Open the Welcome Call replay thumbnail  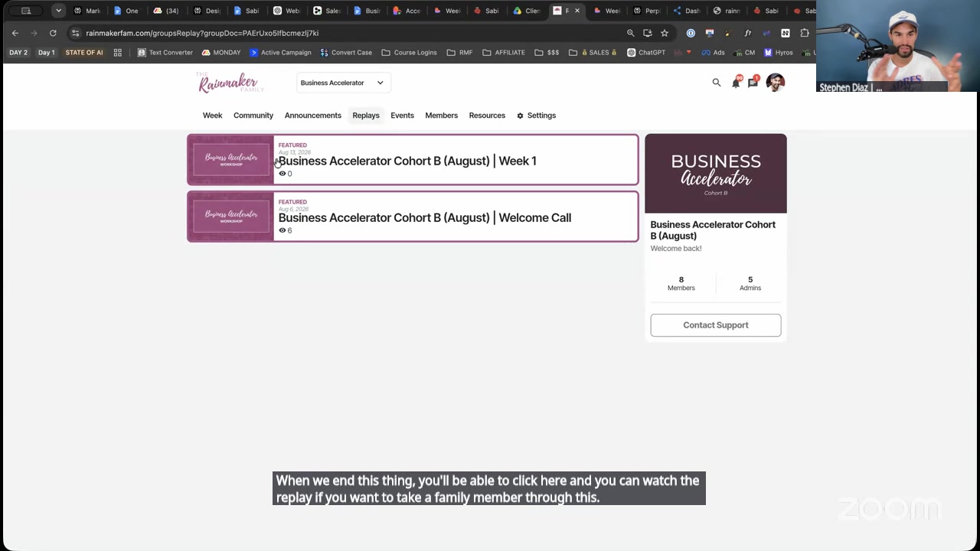[230, 217]
